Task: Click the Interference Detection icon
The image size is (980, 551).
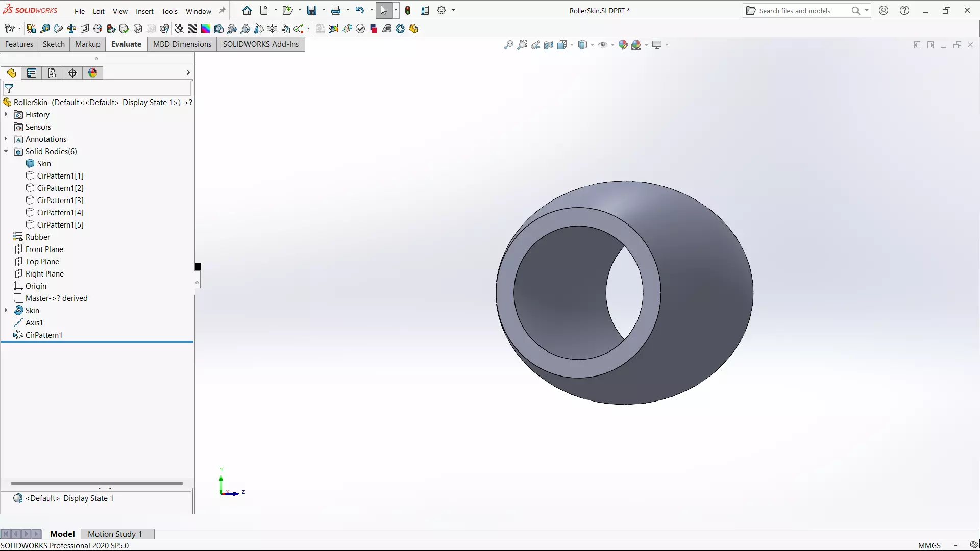Action: [x=32, y=29]
